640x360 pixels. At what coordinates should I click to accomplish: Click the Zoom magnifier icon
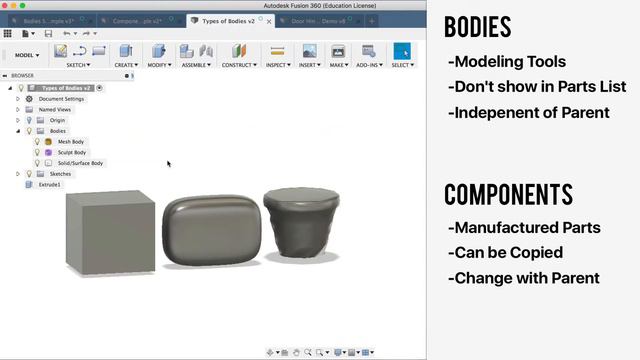click(308, 352)
